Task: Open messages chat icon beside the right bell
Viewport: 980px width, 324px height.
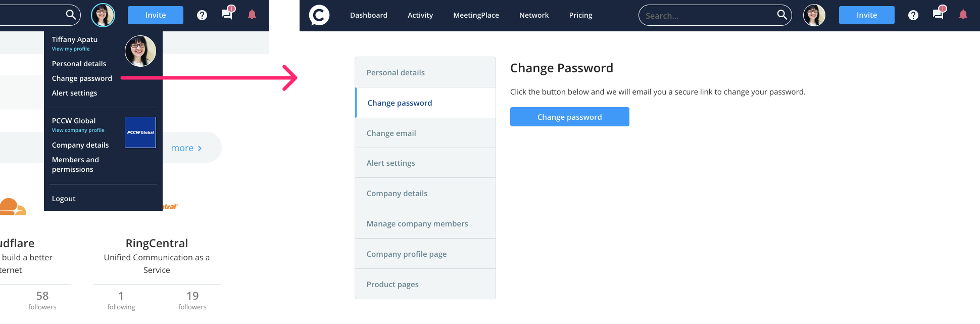Action: click(x=938, y=14)
